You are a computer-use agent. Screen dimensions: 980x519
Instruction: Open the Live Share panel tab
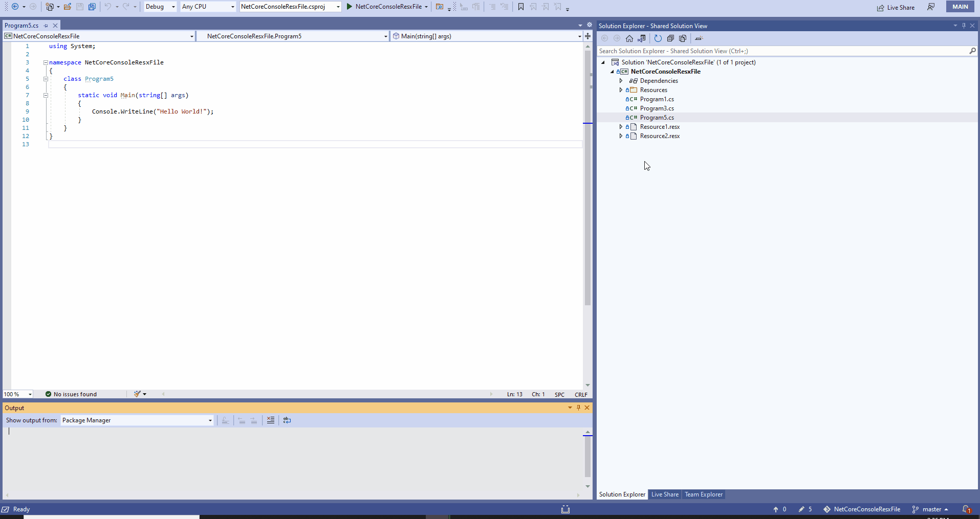[665, 494]
